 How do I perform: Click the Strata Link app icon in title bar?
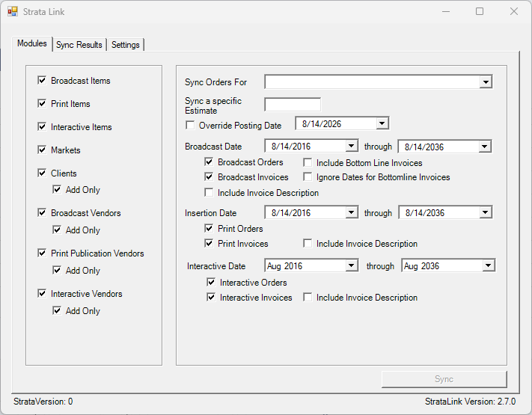[13, 11]
